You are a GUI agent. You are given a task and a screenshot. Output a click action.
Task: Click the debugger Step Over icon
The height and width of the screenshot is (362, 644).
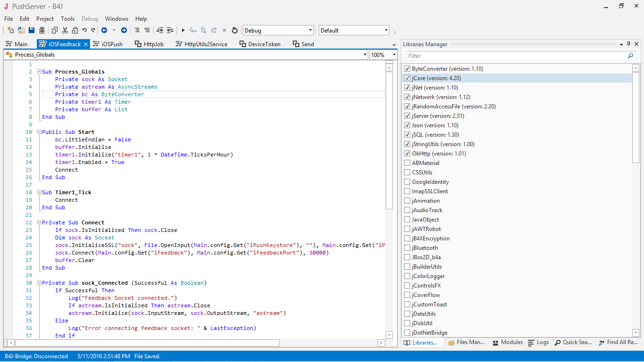(x=204, y=30)
